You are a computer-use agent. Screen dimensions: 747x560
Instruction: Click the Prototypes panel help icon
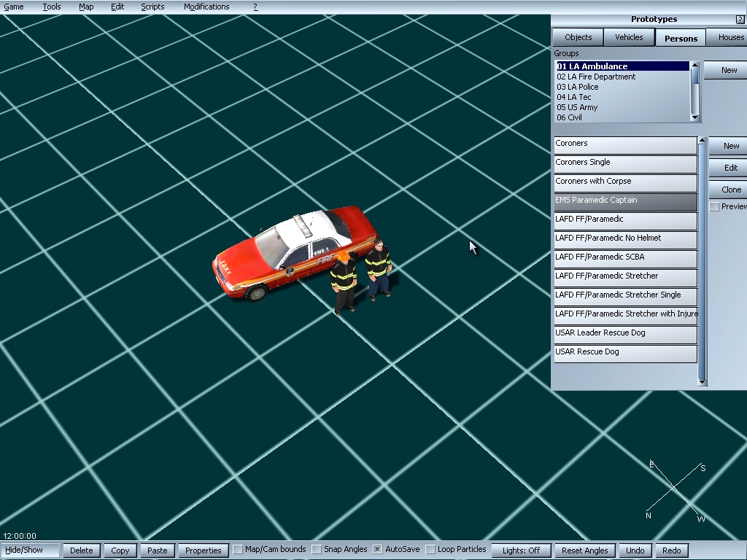740,19
